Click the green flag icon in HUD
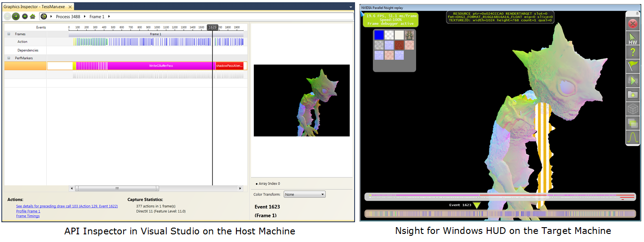Viewport: 644px width, 242px height. pyautogui.click(x=633, y=67)
